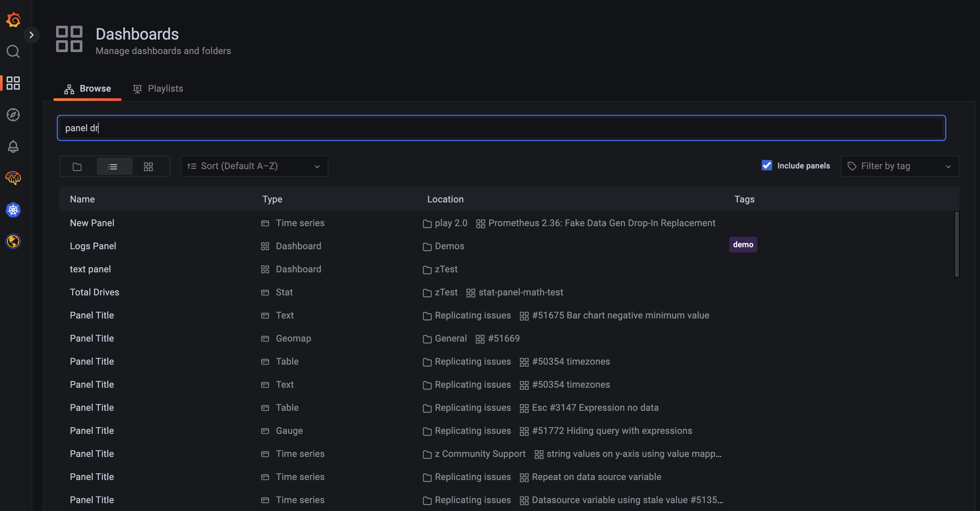The image size is (980, 511).
Task: Open the Filter by tag dropdown
Action: click(x=899, y=166)
